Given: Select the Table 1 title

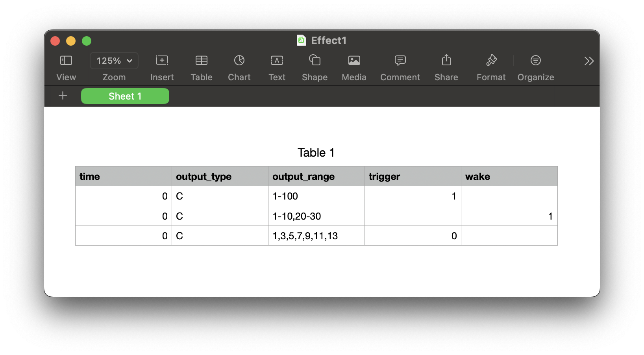Looking at the screenshot, I should (x=316, y=153).
